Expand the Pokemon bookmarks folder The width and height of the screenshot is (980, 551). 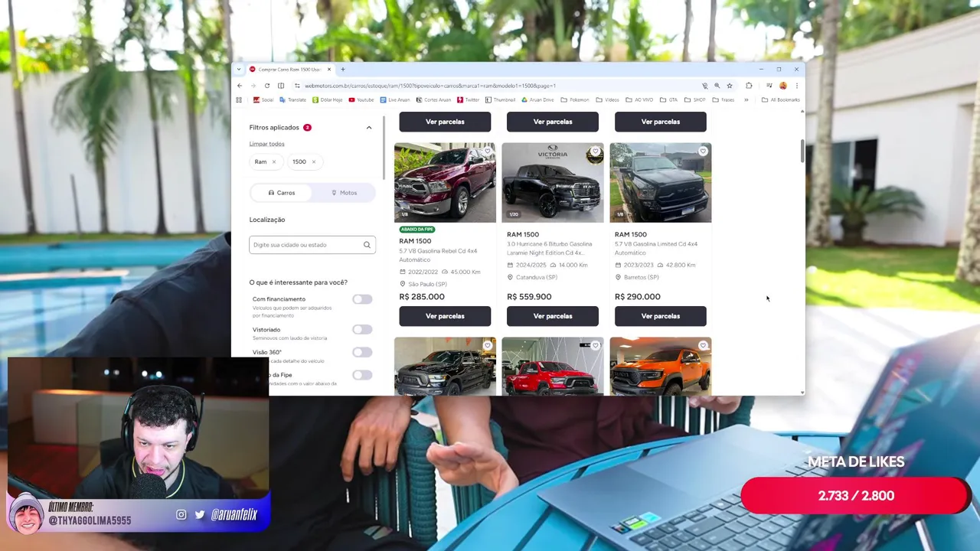(x=575, y=99)
